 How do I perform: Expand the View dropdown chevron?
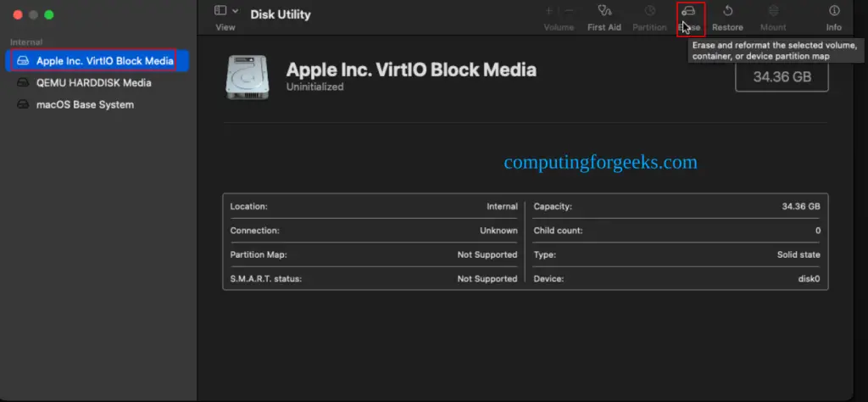(x=236, y=10)
